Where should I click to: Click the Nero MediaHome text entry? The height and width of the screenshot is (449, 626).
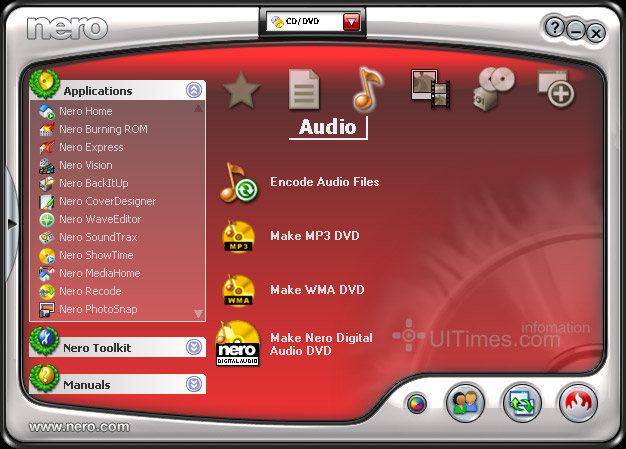(100, 273)
